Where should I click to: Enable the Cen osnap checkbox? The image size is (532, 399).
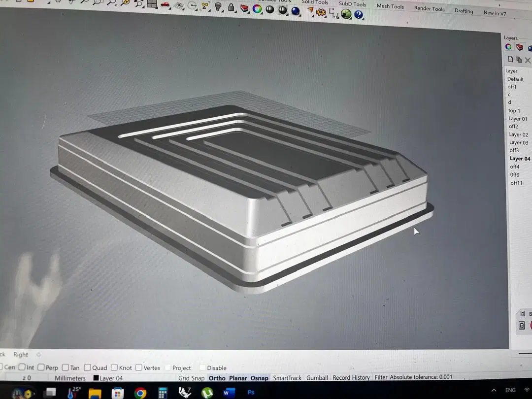pos(1,367)
